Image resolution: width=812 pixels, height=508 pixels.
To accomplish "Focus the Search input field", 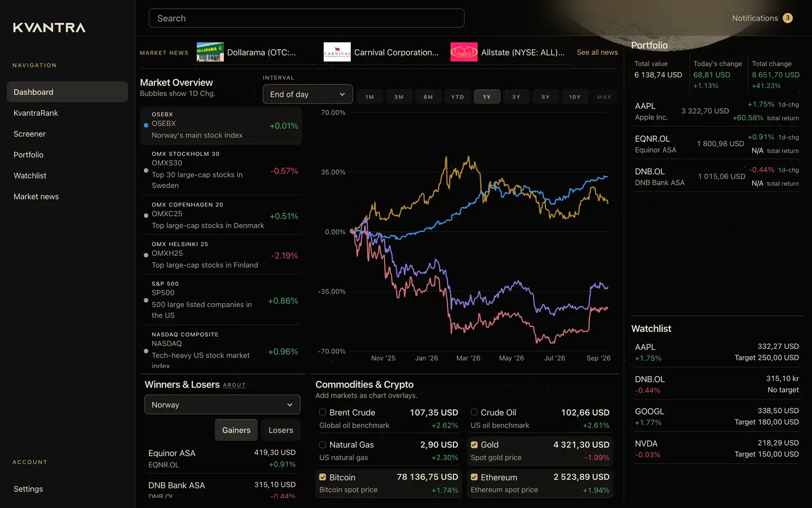I will point(307,18).
